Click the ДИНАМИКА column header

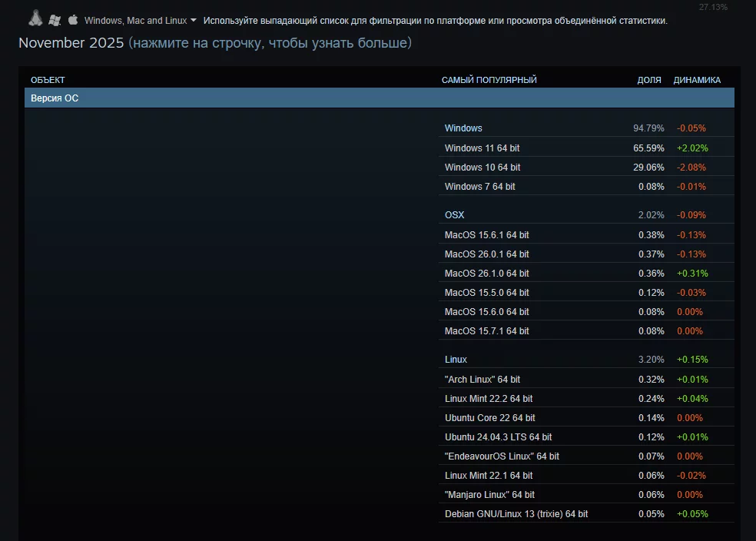click(x=697, y=80)
